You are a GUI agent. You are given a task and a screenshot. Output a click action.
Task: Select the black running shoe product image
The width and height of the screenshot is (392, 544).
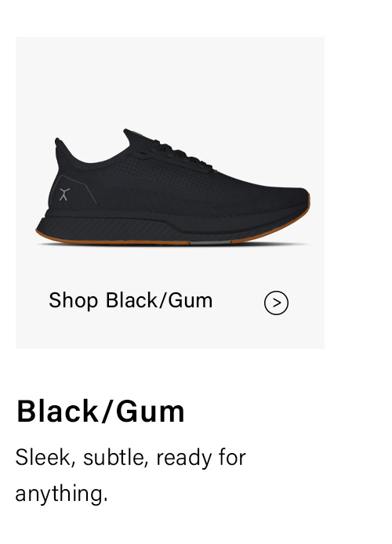(172, 187)
